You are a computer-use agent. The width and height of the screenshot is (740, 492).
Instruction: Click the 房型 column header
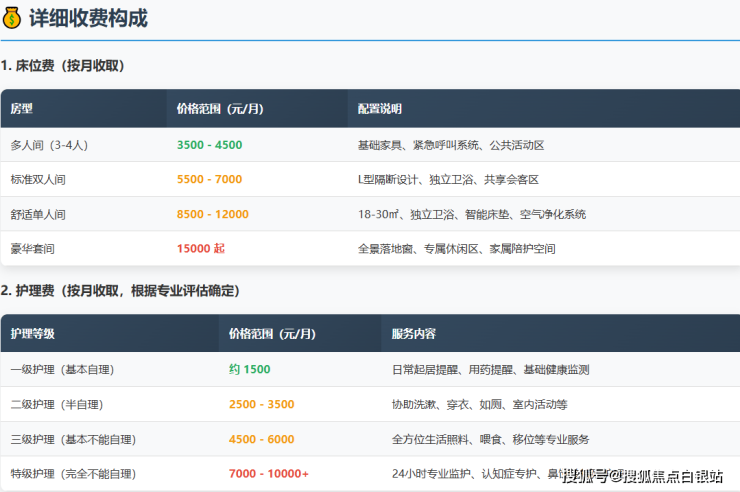point(22,109)
